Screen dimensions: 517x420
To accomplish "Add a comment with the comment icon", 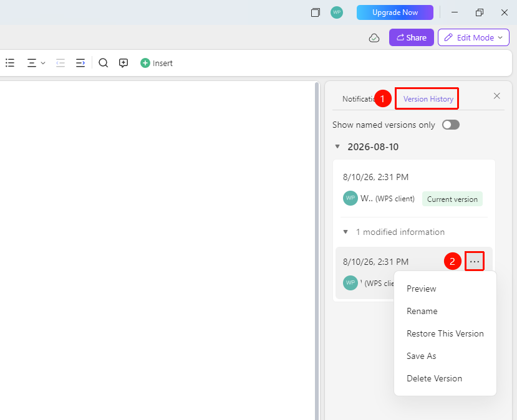I will click(x=123, y=63).
